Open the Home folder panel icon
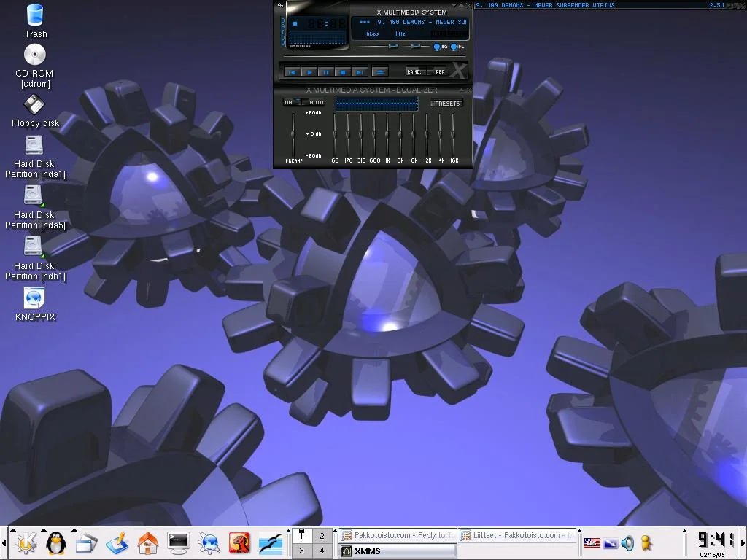Image resolution: width=747 pixels, height=560 pixels. [148, 542]
